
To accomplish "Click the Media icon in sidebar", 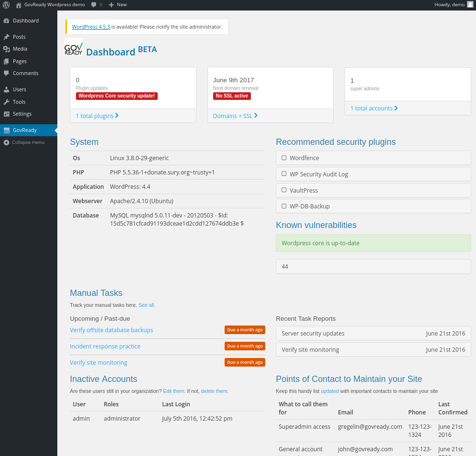I will click(6, 49).
